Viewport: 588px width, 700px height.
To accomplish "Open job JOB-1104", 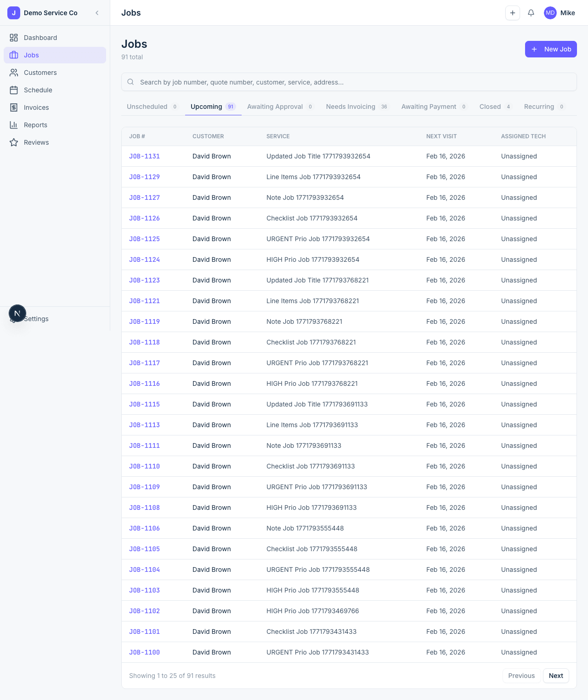I will coord(144,570).
